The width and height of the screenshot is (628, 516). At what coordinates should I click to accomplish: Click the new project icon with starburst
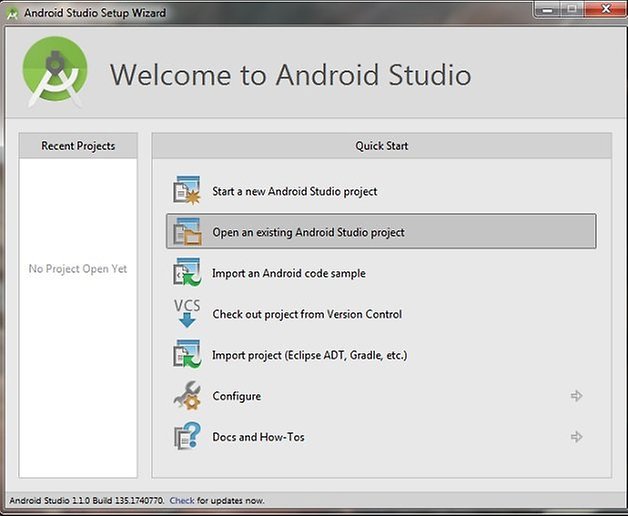(187, 190)
